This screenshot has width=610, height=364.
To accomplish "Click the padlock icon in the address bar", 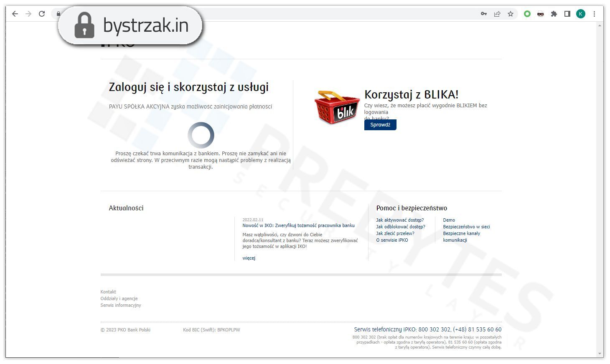I will click(58, 13).
